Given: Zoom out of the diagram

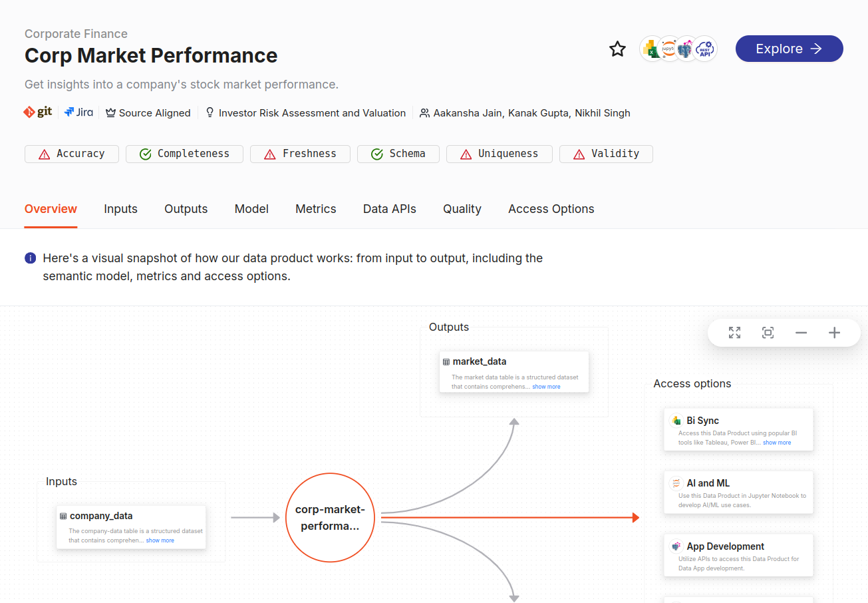Looking at the screenshot, I should pos(801,333).
